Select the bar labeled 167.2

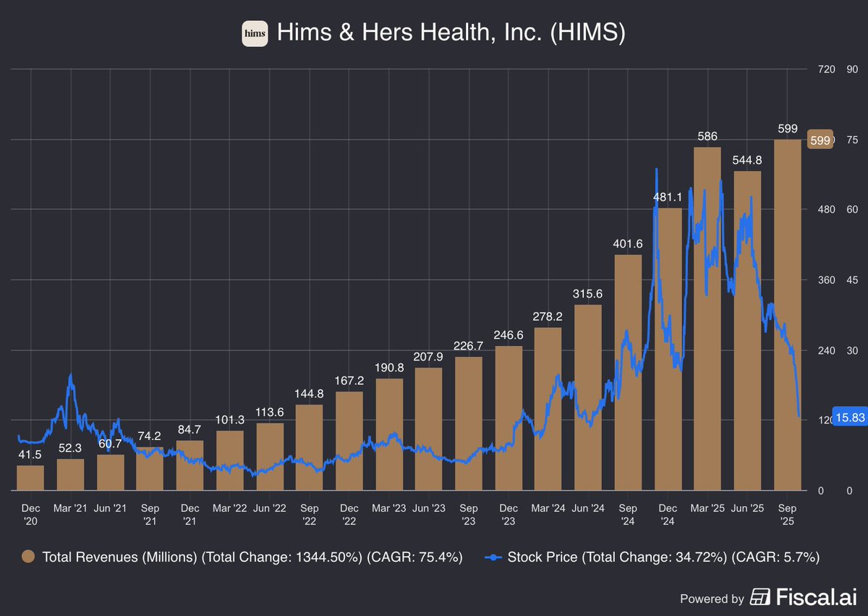point(349,442)
